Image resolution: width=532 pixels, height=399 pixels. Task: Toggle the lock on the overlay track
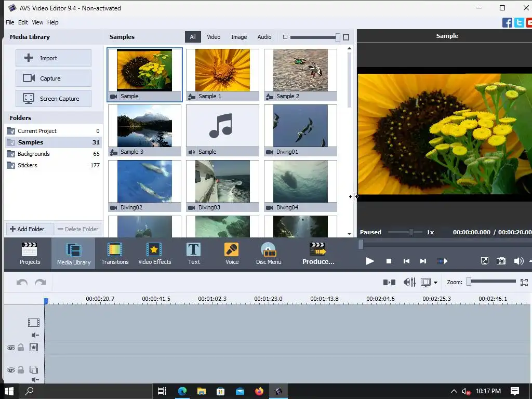(x=21, y=369)
